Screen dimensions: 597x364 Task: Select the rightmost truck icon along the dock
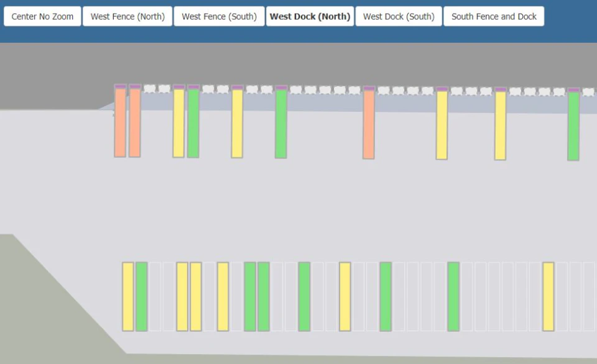tap(588, 92)
